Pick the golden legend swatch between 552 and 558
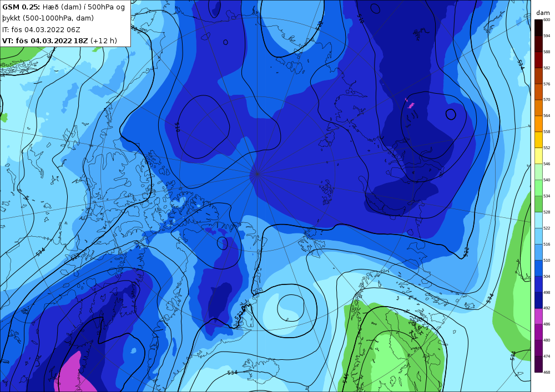This screenshot has width=555, height=392. (x=538, y=140)
